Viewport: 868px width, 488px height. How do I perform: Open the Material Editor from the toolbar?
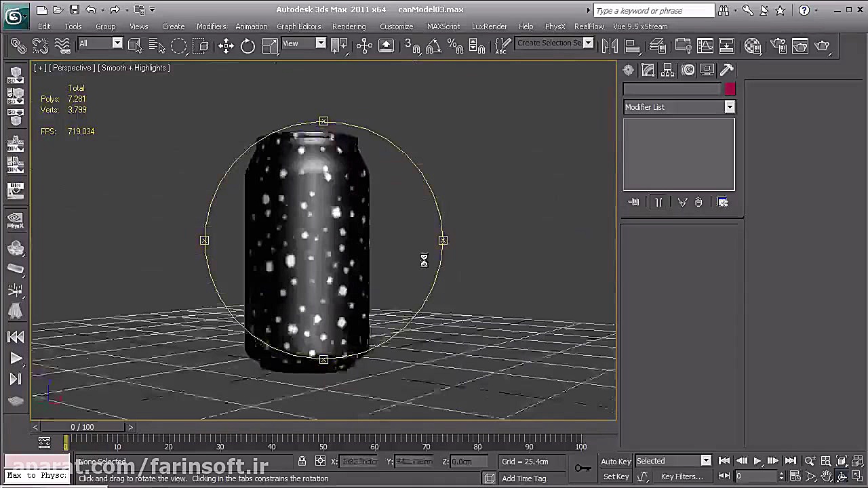[753, 46]
